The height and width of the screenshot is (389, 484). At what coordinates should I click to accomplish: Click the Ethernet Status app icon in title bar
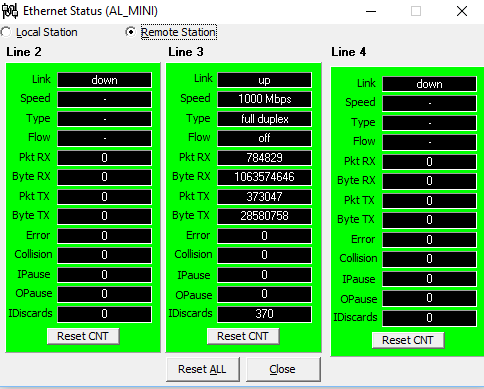tap(10, 11)
